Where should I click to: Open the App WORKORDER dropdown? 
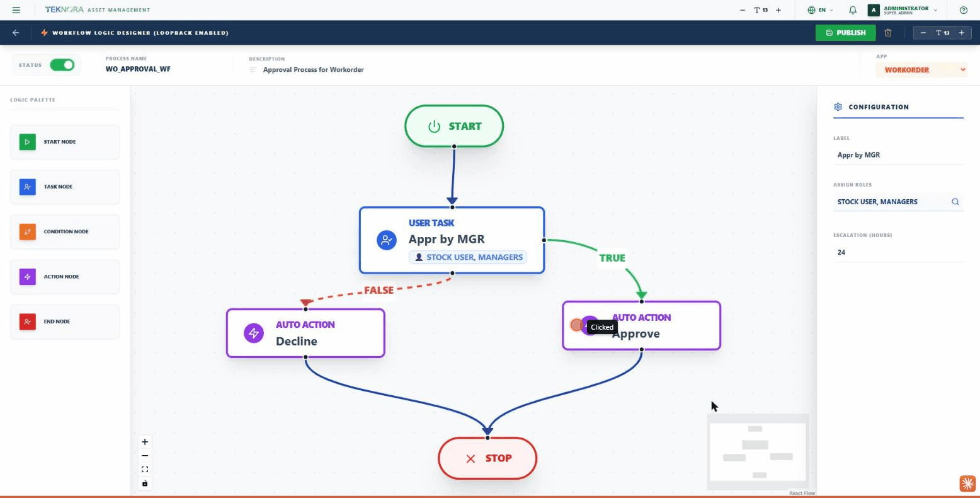pyautogui.click(x=921, y=70)
